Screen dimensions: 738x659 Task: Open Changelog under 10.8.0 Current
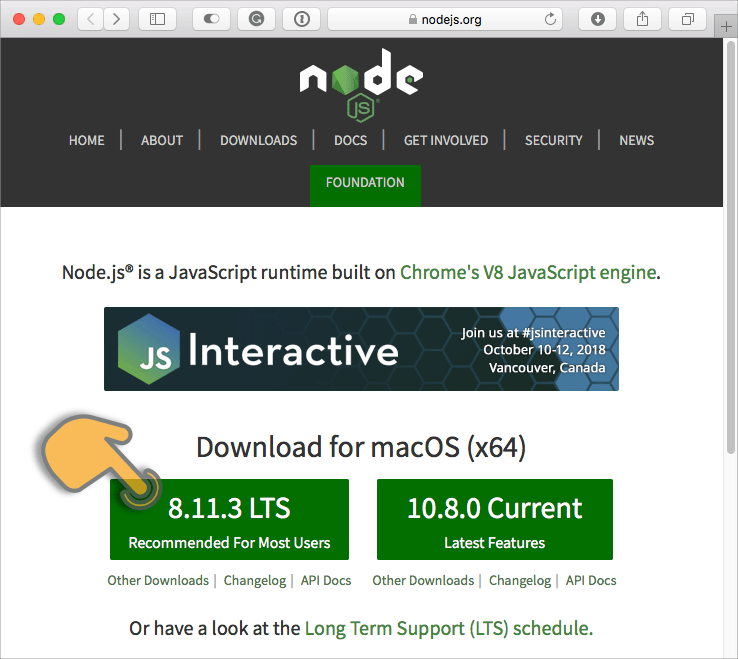(x=520, y=580)
